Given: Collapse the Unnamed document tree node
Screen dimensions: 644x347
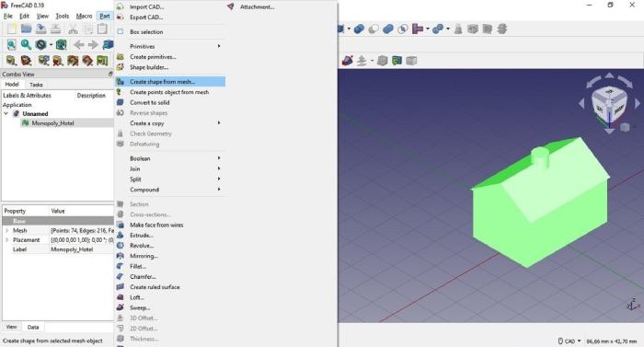Looking at the screenshot, I should tap(6, 113).
